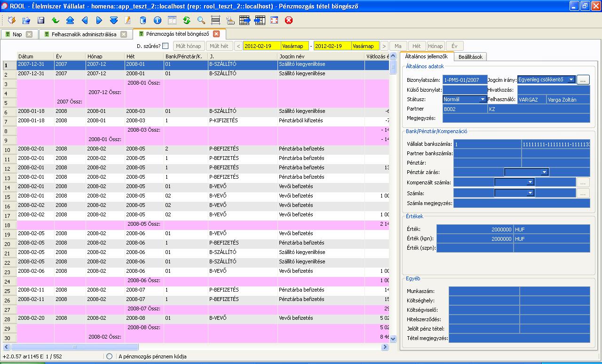This screenshot has height=364, width=602.
Task: Click the blue info circle icon
Action: 157,20
